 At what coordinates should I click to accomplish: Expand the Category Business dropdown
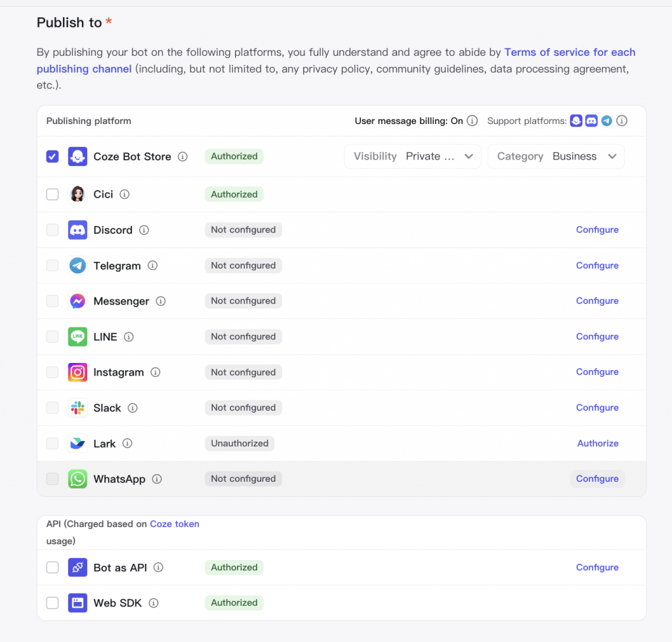click(555, 156)
